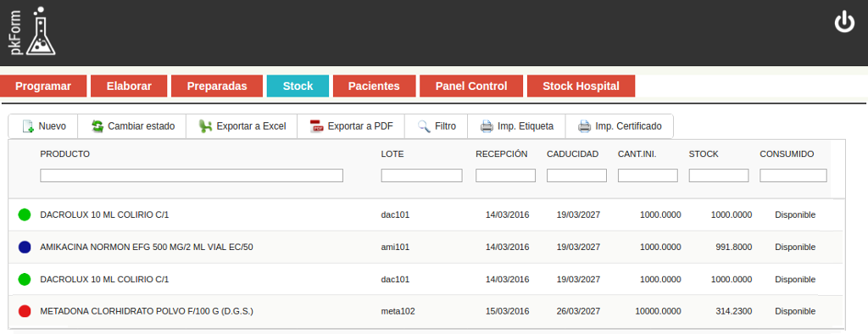This screenshot has width=868, height=334.
Task: Go to the Pacientes tab
Action: [x=374, y=86]
